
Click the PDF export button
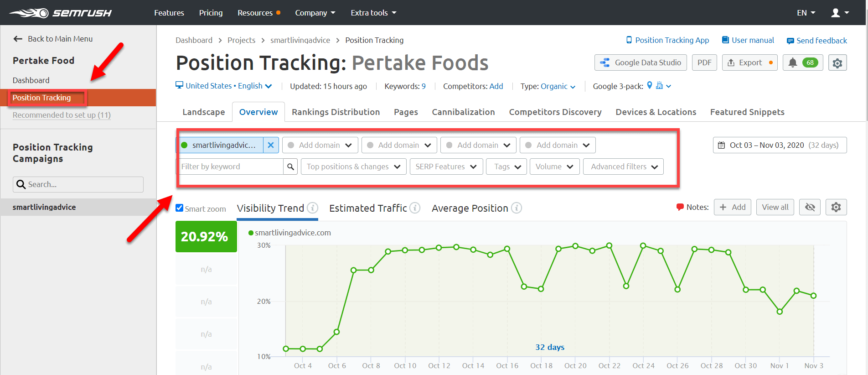(704, 63)
